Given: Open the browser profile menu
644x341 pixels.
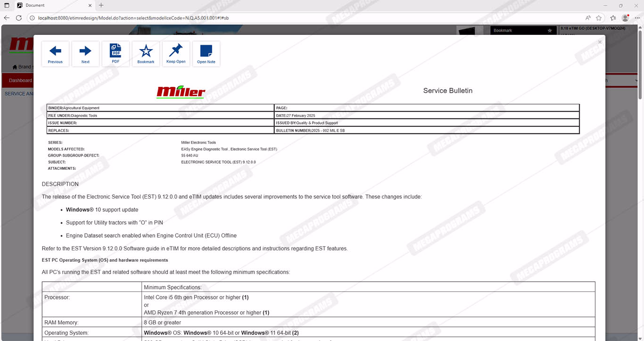Looking at the screenshot, I should pyautogui.click(x=625, y=18).
